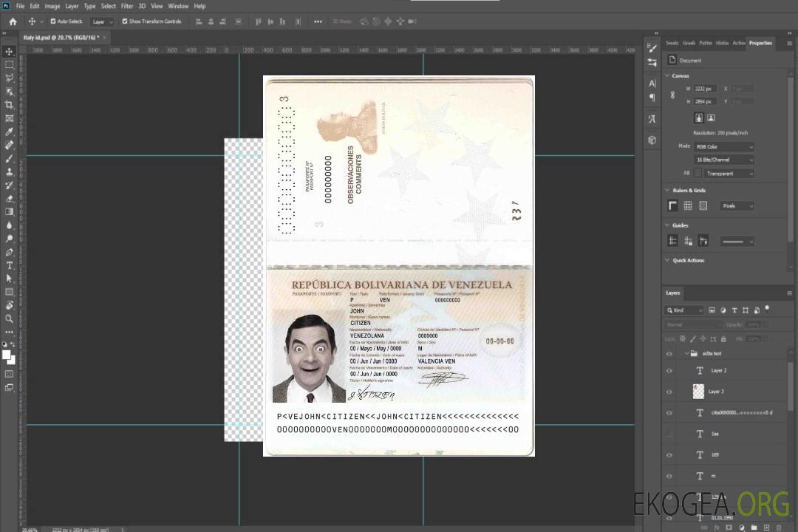The image size is (798, 532).
Task: Collapse the Rulers & Grids section
Action: coord(667,190)
